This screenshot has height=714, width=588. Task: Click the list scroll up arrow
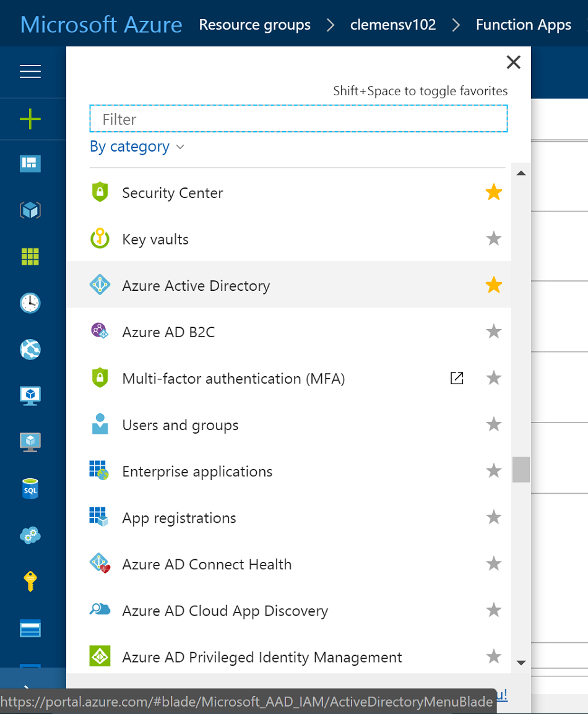coord(521,173)
